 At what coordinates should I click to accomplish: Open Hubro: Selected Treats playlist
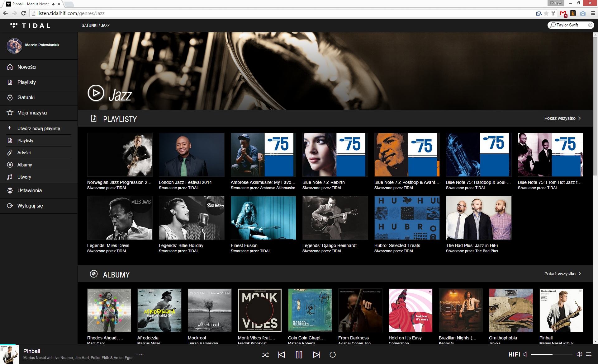pos(407,218)
